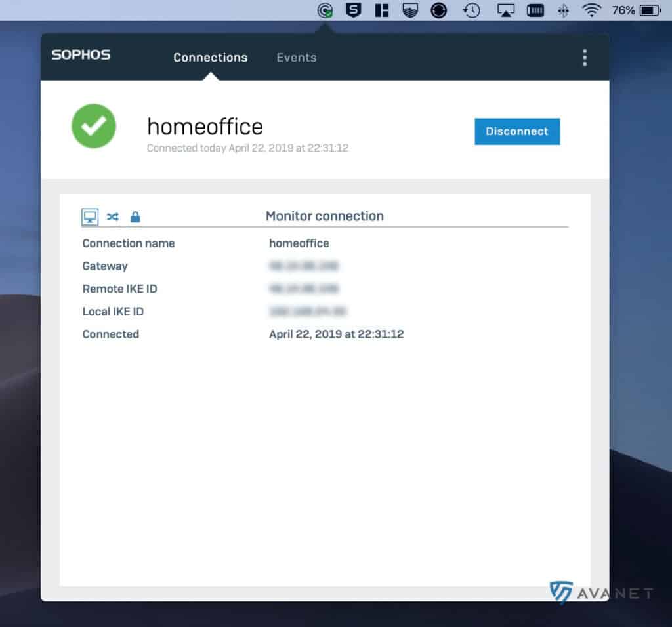Select the Connections tab
672x627 pixels.
coord(210,58)
